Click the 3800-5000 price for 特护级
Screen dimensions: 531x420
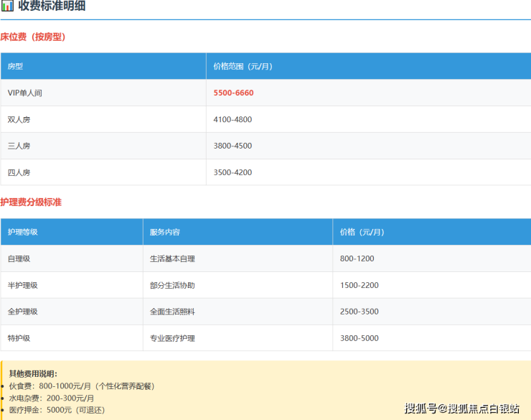click(360, 338)
